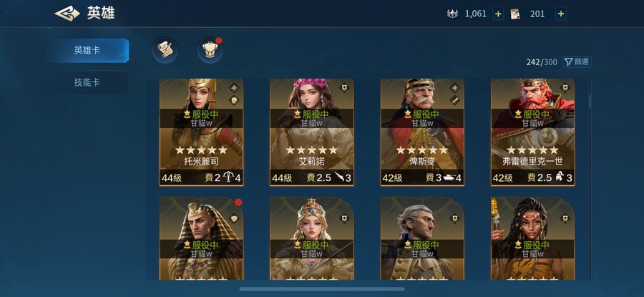This screenshot has height=297, width=644.
Task: Tap the crown currency icon
Action: coord(453,14)
